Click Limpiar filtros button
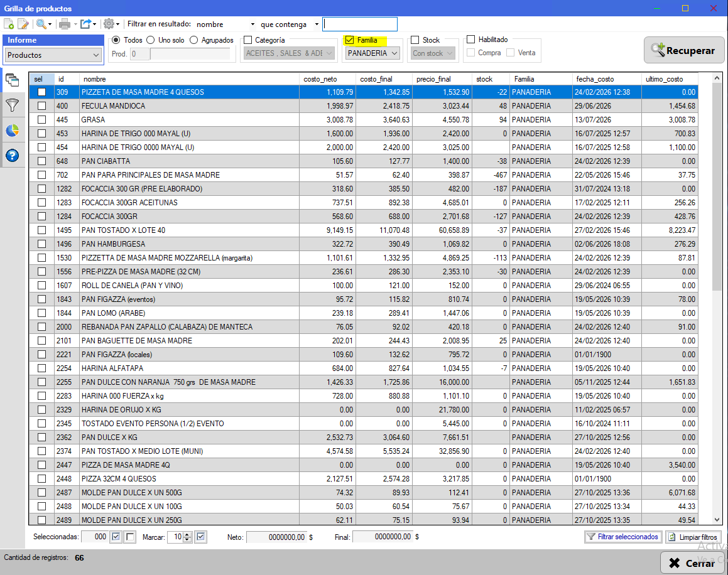 click(693, 537)
